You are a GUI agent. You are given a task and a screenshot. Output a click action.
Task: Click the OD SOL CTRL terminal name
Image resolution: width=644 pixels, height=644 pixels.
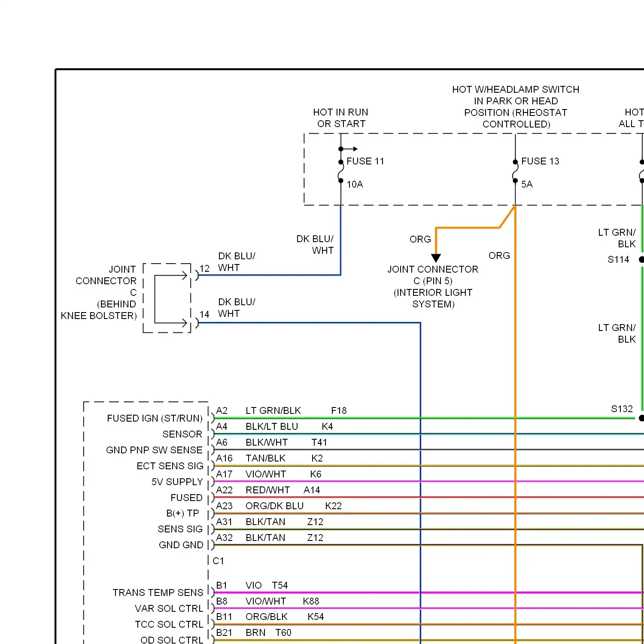click(172, 640)
